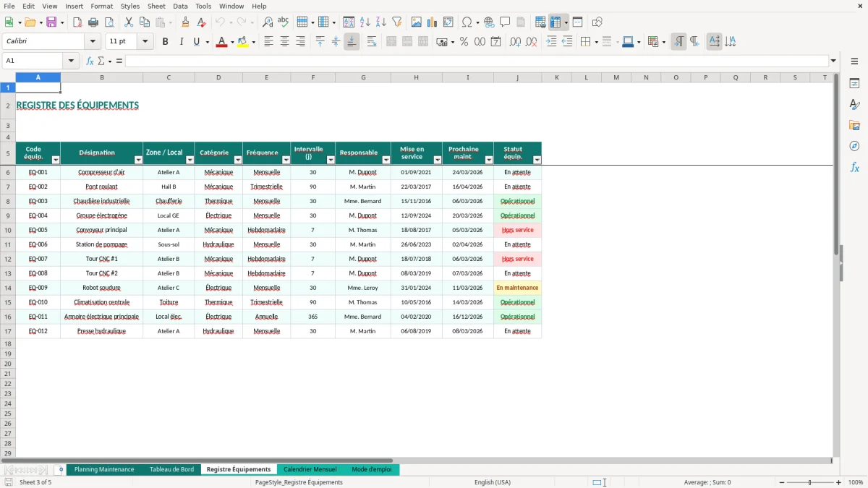The height and width of the screenshot is (488, 868).
Task: Open Désignation column filter dropdown
Action: (138, 160)
